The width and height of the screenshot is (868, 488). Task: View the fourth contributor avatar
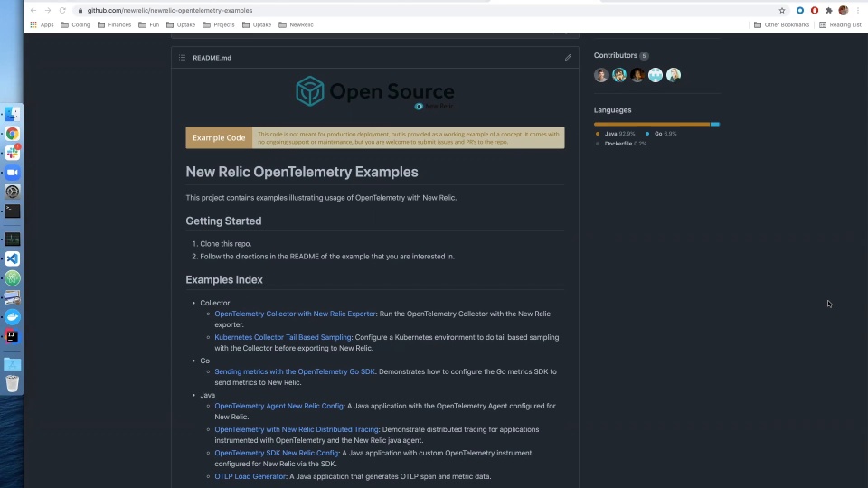pos(656,75)
